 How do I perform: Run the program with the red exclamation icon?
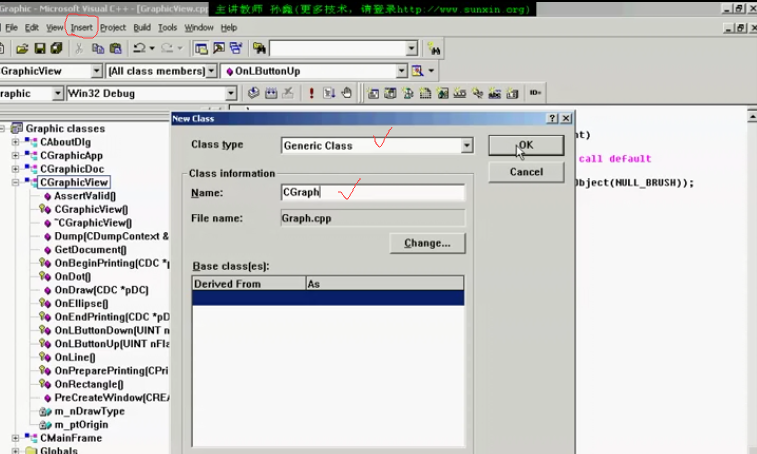pos(311,93)
